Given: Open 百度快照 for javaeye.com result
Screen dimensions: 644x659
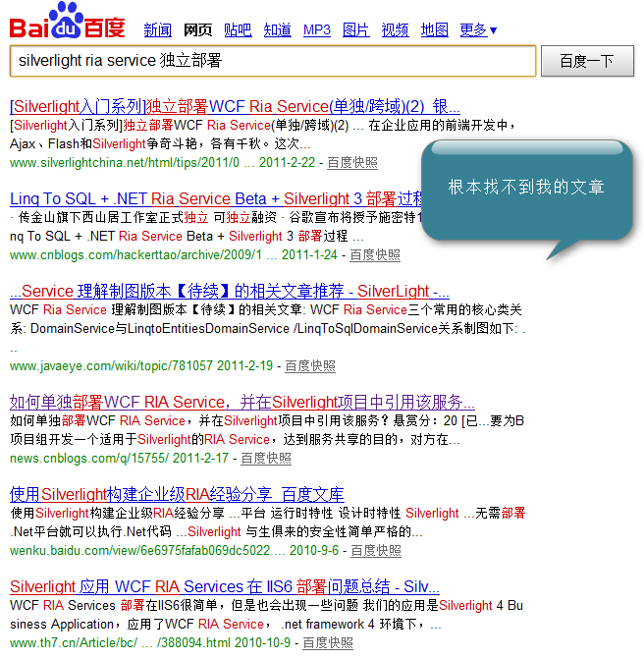Looking at the screenshot, I should pos(310,366).
